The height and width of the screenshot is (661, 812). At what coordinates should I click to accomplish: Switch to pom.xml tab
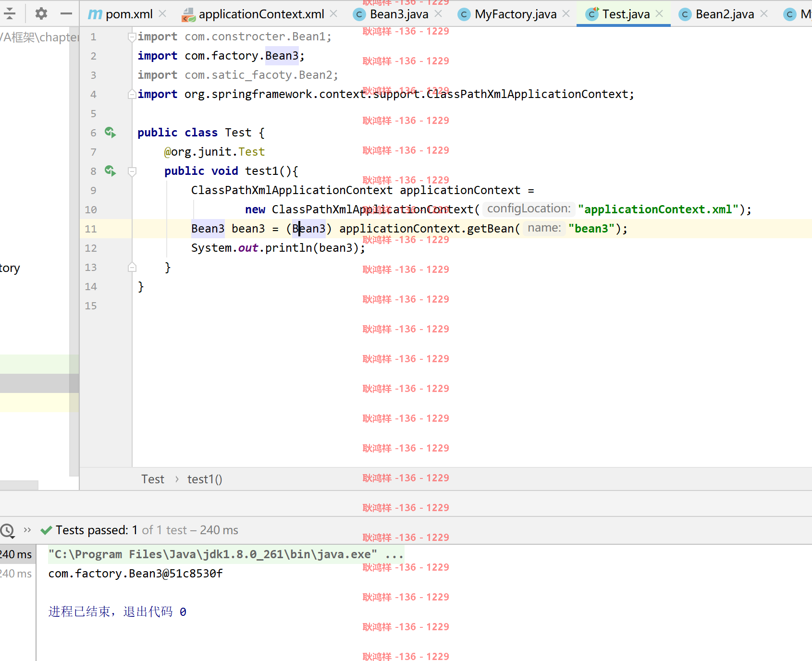tap(121, 14)
